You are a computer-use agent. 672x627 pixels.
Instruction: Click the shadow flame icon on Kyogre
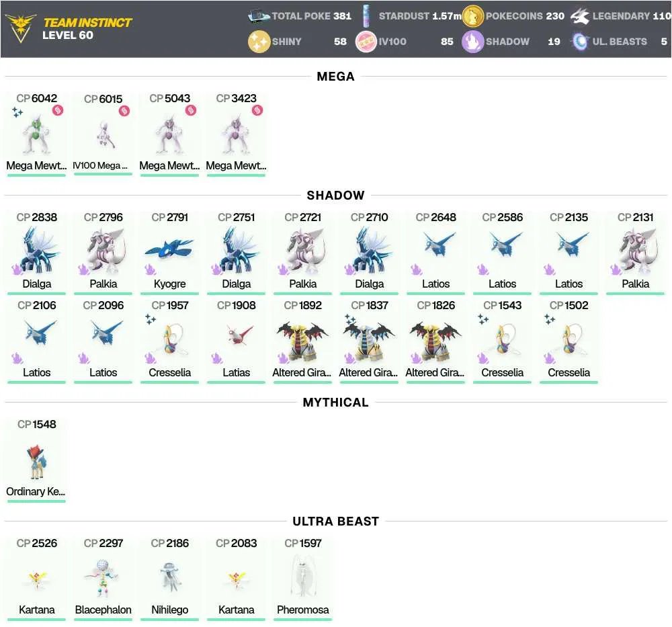tap(150, 269)
